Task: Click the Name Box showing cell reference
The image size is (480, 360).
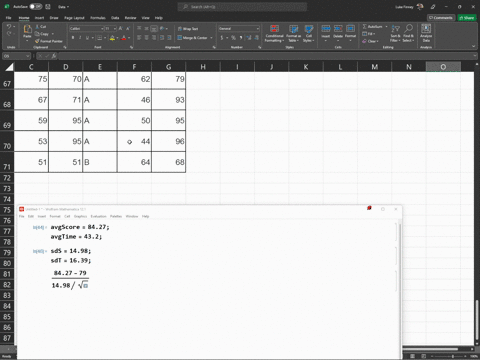Action: (x=16, y=56)
